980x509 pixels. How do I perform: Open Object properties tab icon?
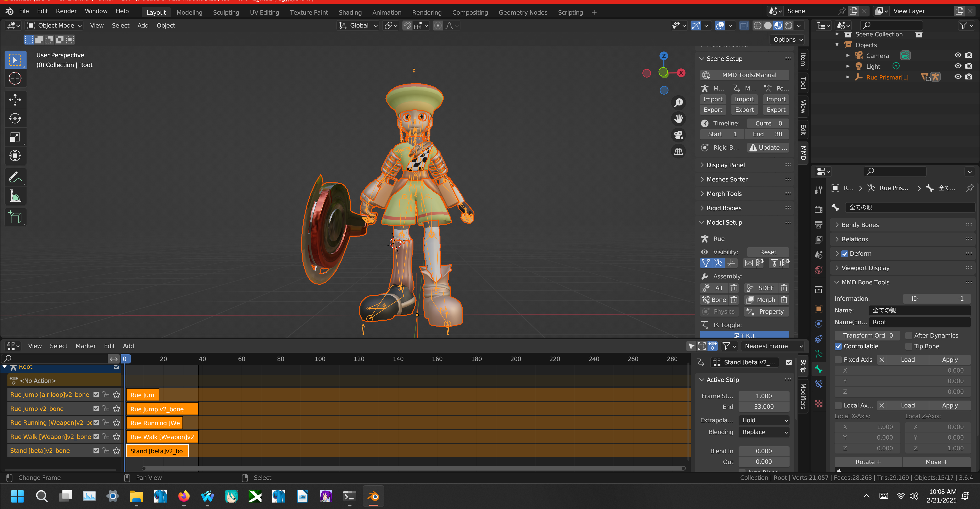click(x=819, y=308)
